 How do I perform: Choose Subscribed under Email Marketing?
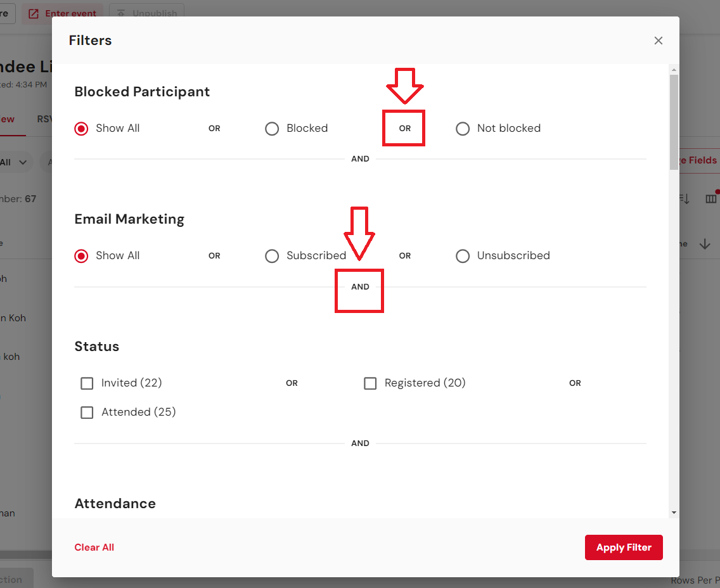272,256
